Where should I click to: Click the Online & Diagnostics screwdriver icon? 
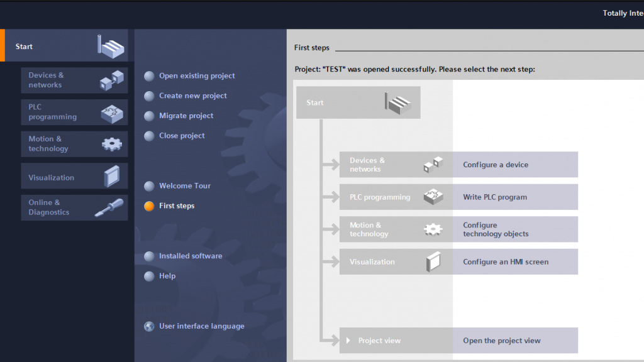(109, 207)
